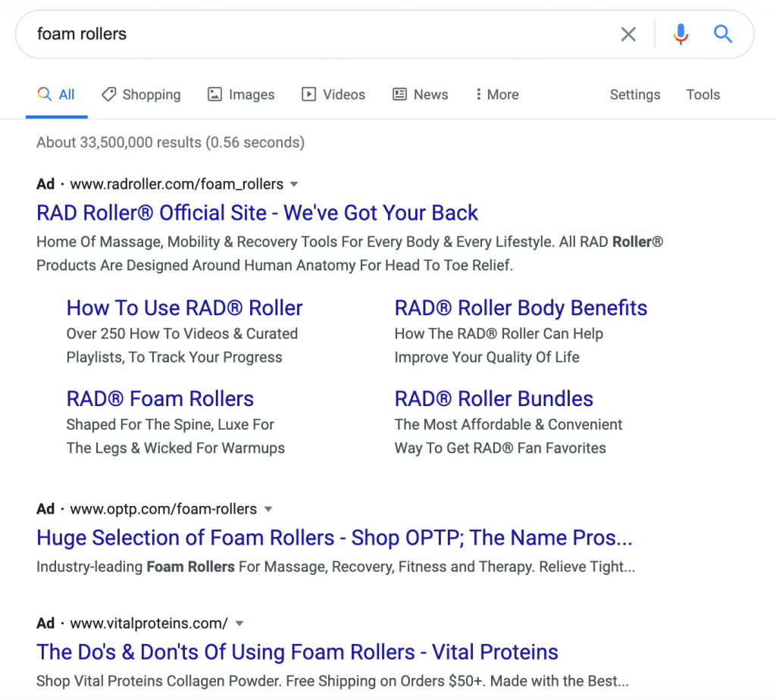Click the Videos play icon
The height and width of the screenshot is (700, 776).
(x=309, y=94)
